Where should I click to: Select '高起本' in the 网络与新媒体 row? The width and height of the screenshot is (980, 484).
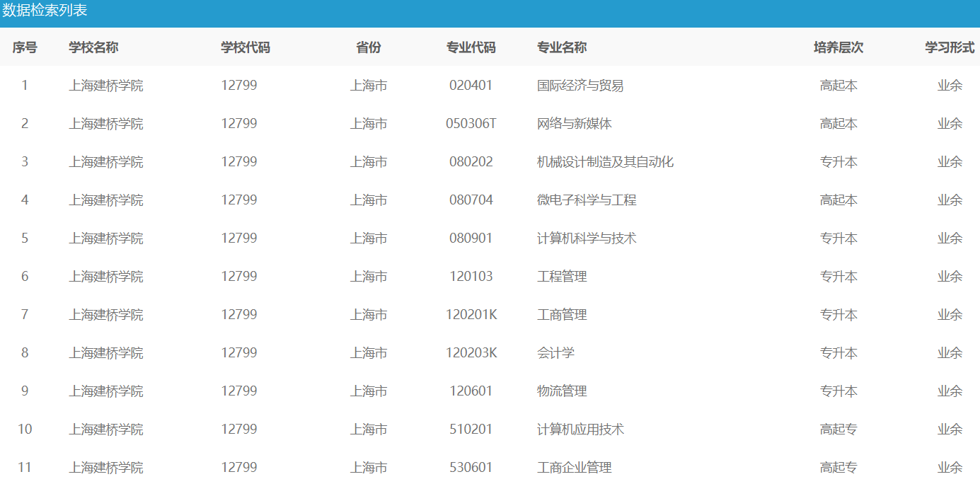point(838,124)
